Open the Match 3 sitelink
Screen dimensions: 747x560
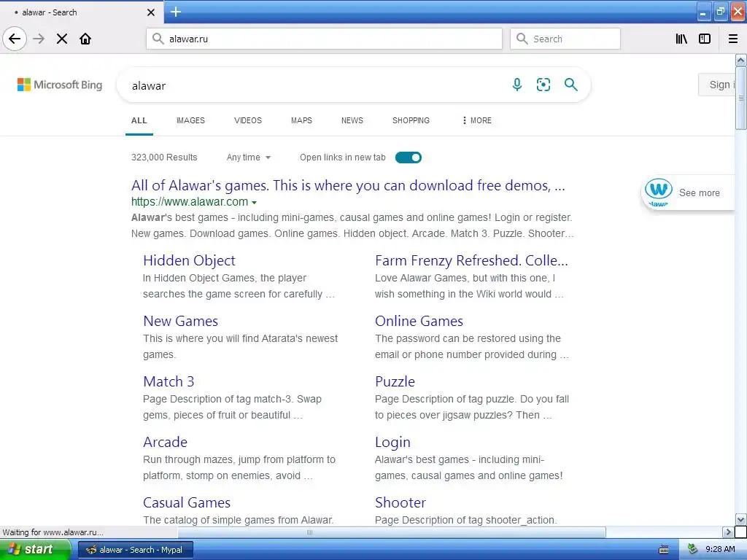[x=169, y=381]
